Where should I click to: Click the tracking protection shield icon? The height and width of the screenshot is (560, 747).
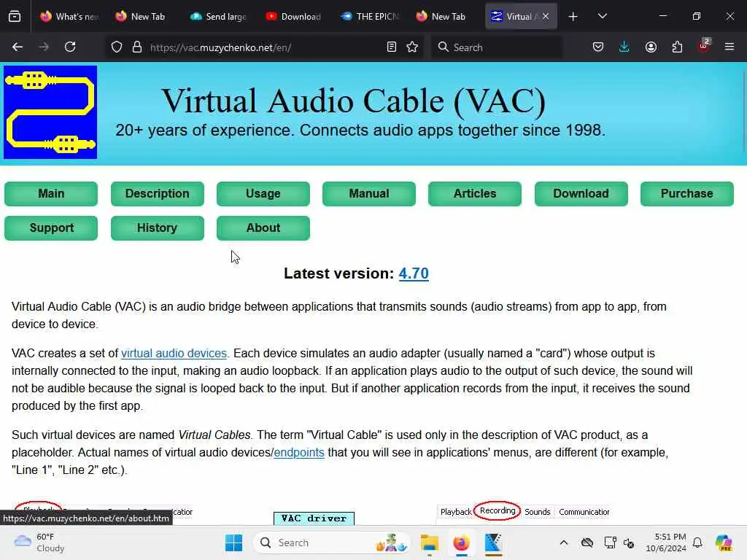click(x=117, y=47)
